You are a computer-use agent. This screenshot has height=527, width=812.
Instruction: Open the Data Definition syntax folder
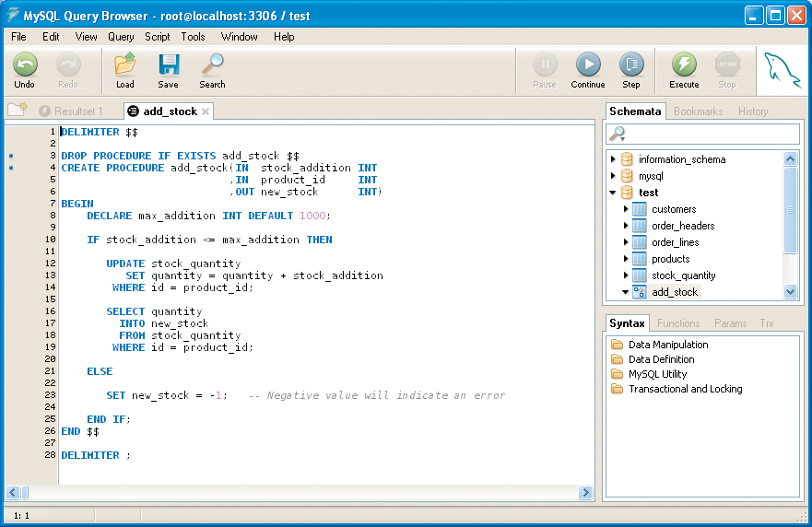pyautogui.click(x=617, y=358)
